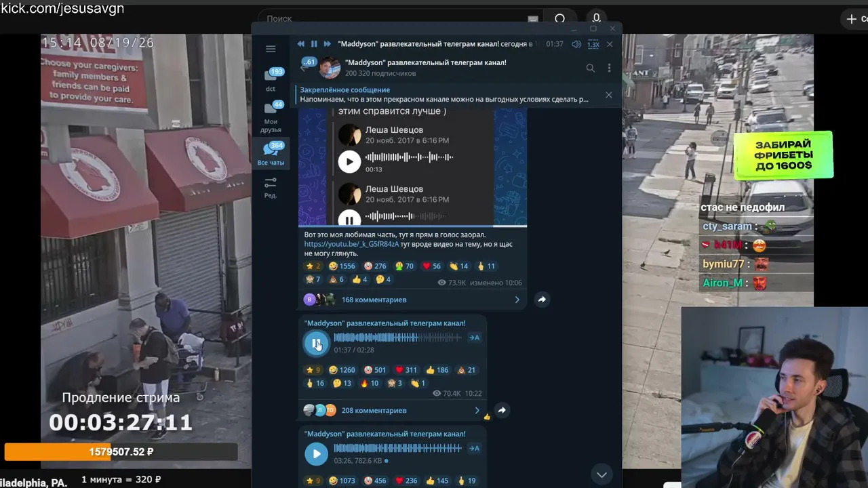Click the laughing reaction with 1260

(x=342, y=370)
